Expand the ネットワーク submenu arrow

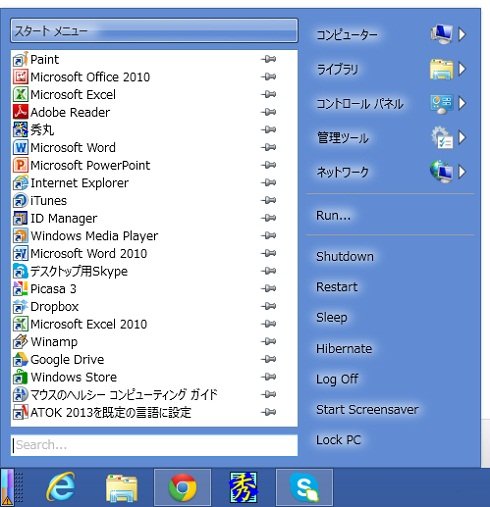[x=462, y=172]
